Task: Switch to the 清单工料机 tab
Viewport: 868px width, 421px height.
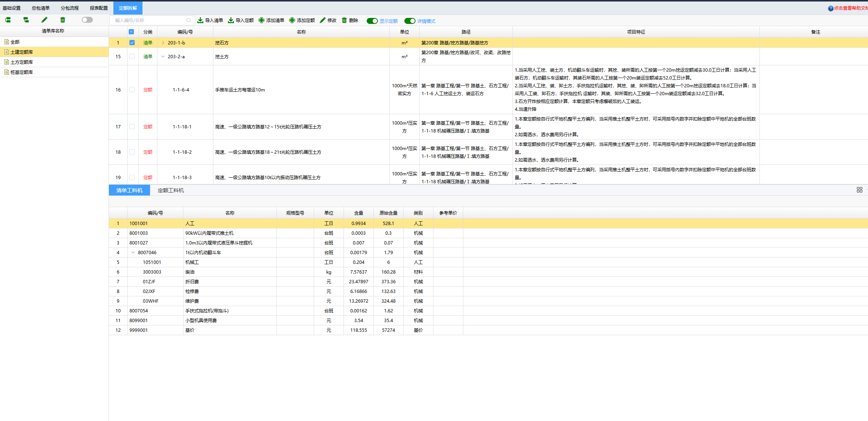Action: point(129,190)
